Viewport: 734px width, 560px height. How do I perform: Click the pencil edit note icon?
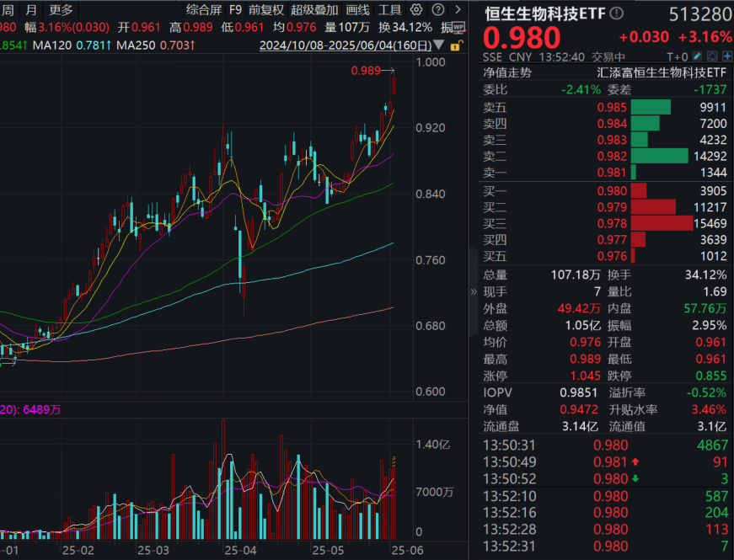click(x=697, y=56)
